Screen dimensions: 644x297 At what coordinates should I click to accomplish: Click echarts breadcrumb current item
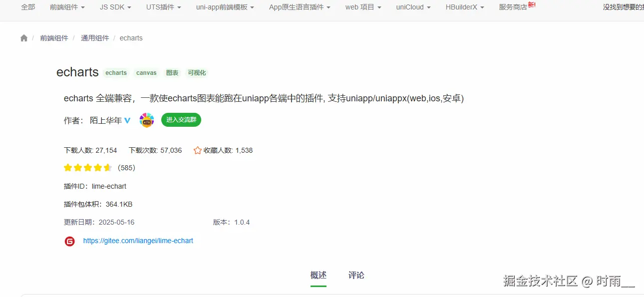pos(131,38)
